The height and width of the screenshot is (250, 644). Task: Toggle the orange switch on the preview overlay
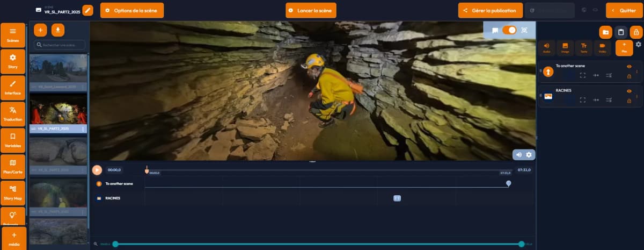[x=509, y=31]
